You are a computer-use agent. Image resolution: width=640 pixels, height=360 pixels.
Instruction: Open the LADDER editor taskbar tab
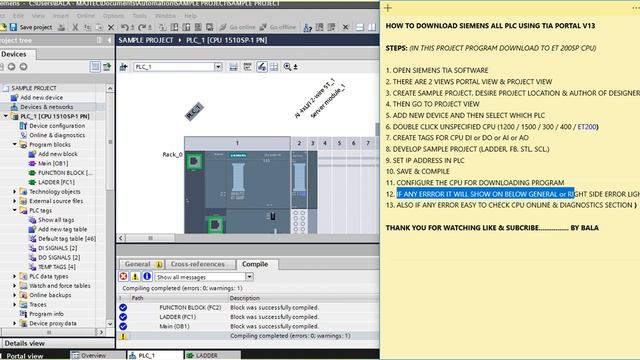[x=212, y=356]
